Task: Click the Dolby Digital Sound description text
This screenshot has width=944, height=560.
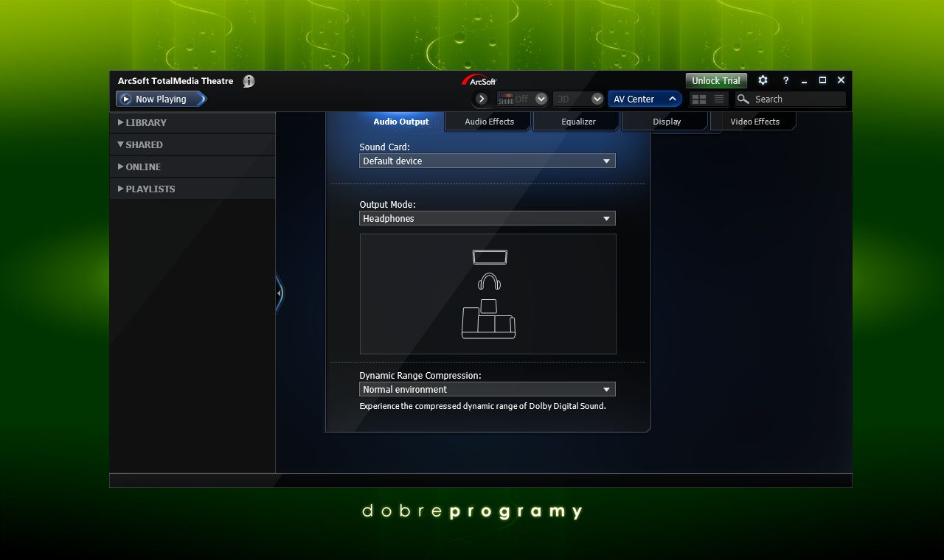Action: 482,406
